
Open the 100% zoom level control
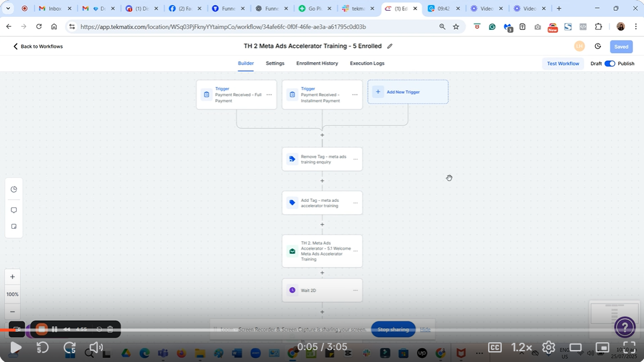13,294
